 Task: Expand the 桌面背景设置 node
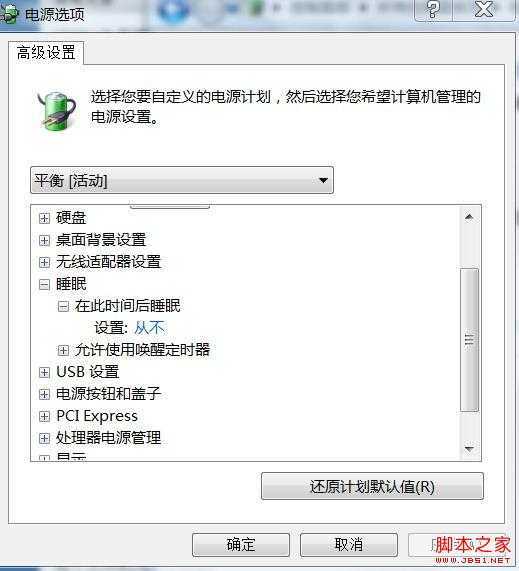[x=44, y=240]
